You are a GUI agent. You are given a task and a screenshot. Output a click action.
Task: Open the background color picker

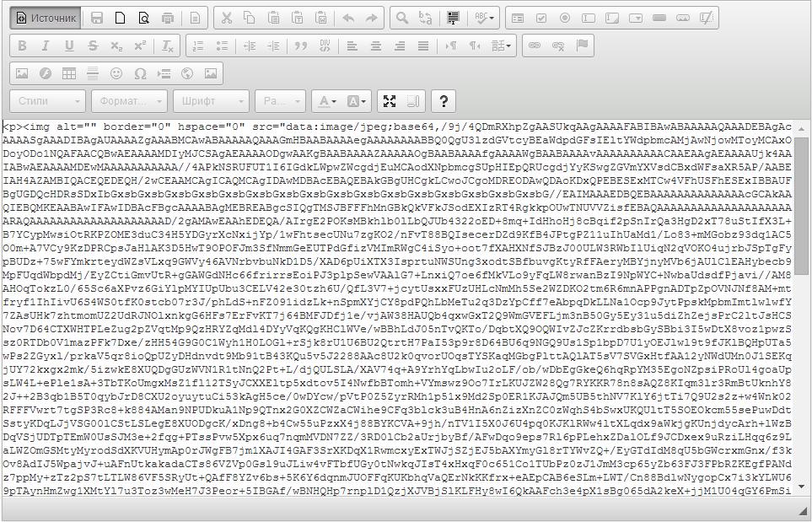pyautogui.click(x=357, y=101)
